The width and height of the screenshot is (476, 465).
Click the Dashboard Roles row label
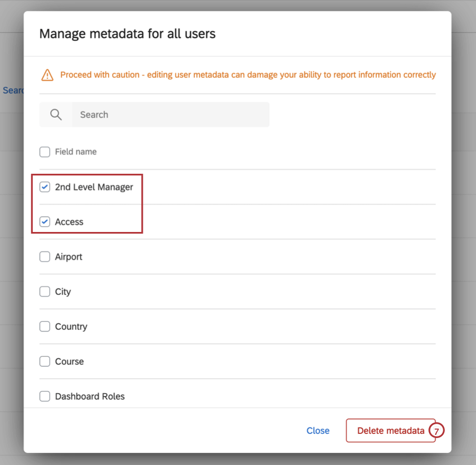[x=88, y=396]
